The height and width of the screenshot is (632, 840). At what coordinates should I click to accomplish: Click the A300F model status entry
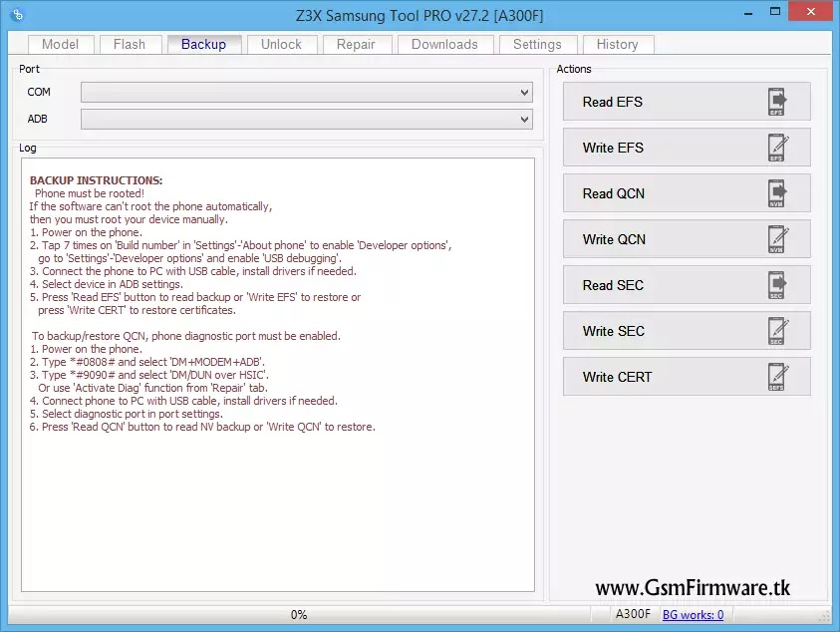633,614
